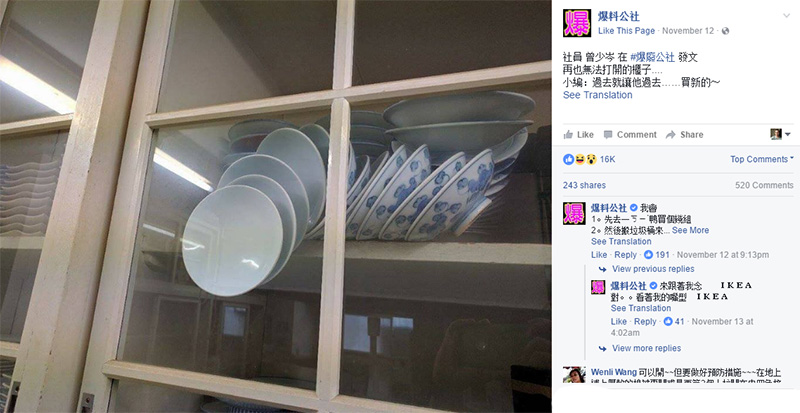
Task: Click See More in the first comment
Action: 690,230
